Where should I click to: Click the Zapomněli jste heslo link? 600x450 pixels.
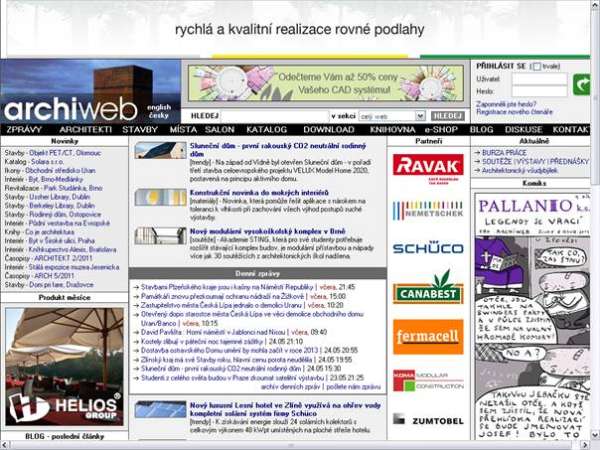coord(506,104)
